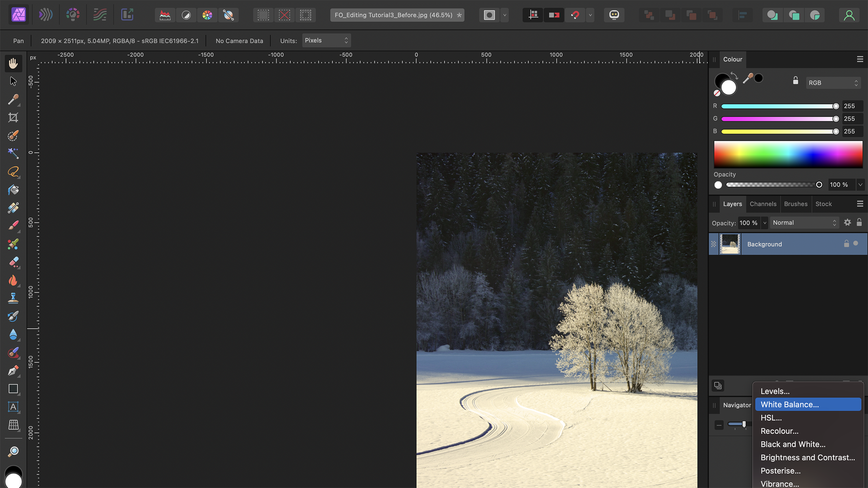The height and width of the screenshot is (488, 868).
Task: Click the Background layer thumbnail
Action: [730, 244]
